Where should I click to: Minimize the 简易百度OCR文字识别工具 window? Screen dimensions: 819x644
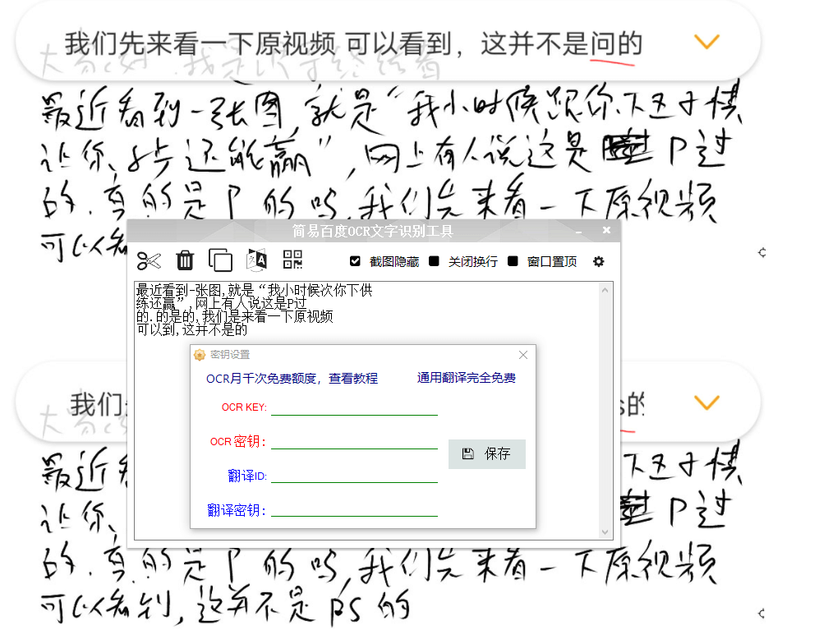coord(578,232)
